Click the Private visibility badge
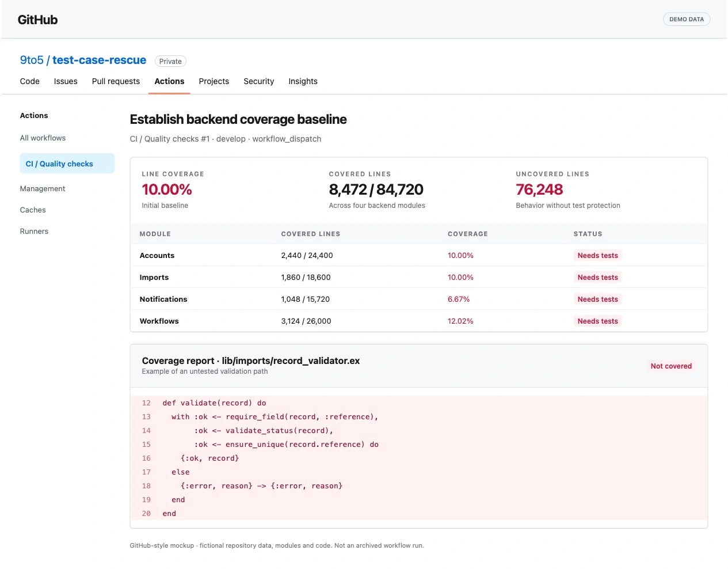The width and height of the screenshot is (728, 569). tap(170, 61)
